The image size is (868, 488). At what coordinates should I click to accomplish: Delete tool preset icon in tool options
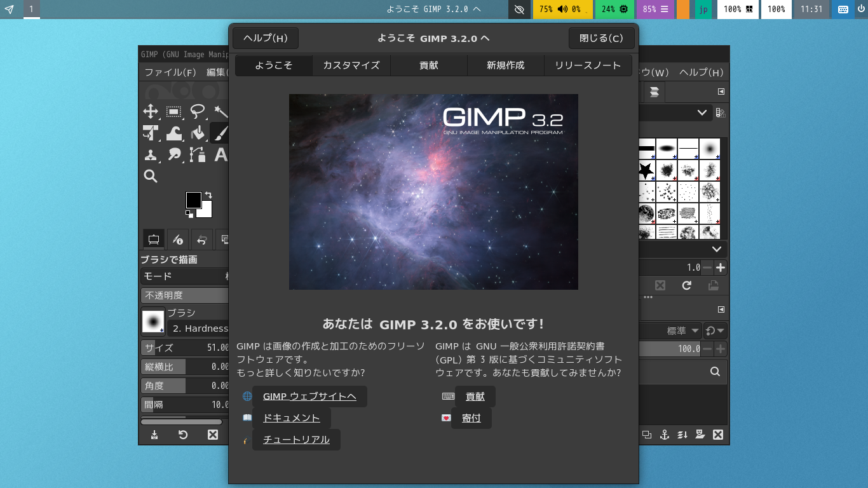tap(213, 435)
